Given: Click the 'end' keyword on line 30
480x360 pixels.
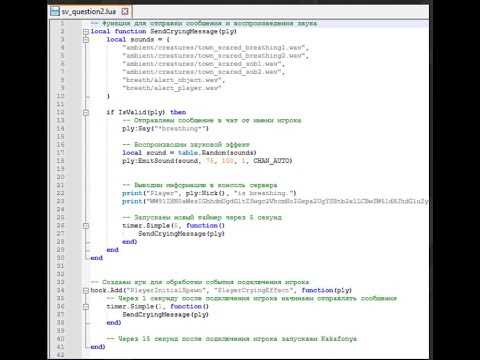Looking at the screenshot, I should coord(97,258).
